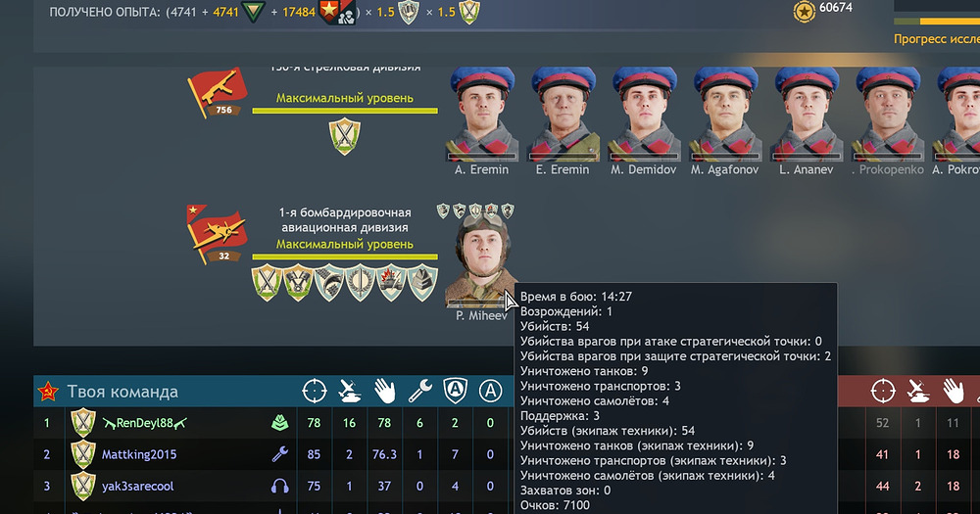Click the enemy team crosshair column icon
This screenshot has width=980, height=514.
(x=883, y=392)
